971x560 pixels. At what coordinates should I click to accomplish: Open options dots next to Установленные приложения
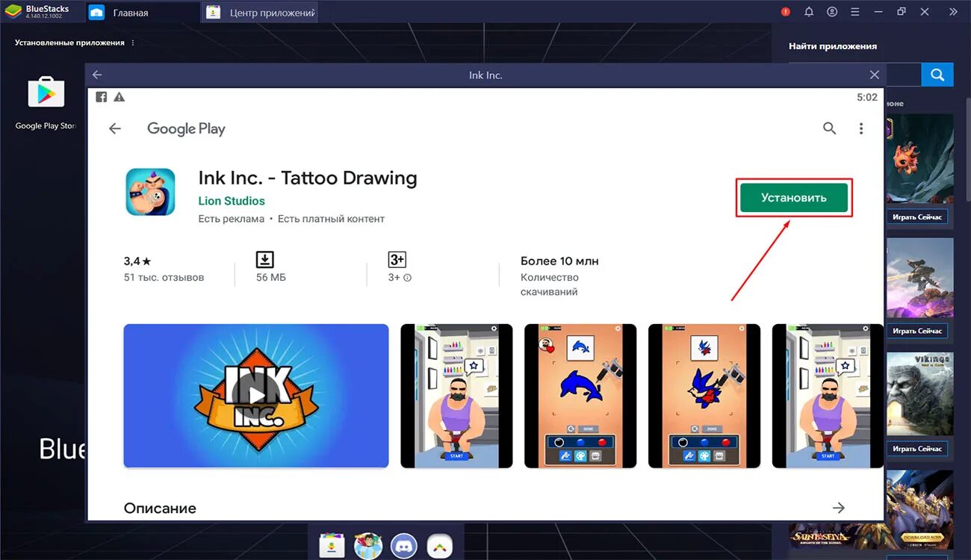(134, 43)
